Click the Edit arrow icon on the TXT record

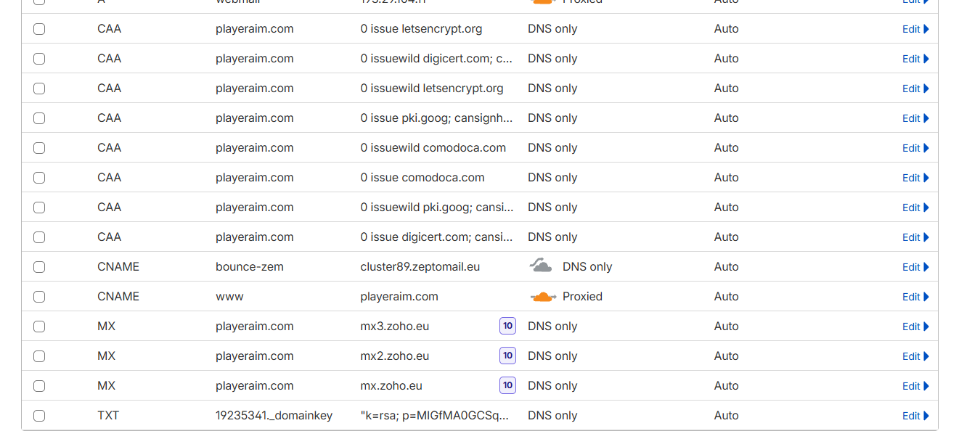[926, 416]
